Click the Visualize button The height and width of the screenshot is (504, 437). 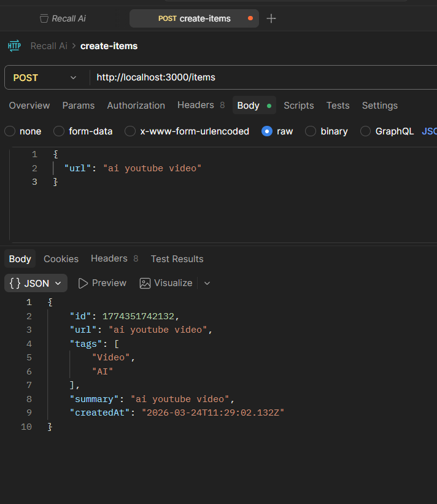pyautogui.click(x=166, y=283)
